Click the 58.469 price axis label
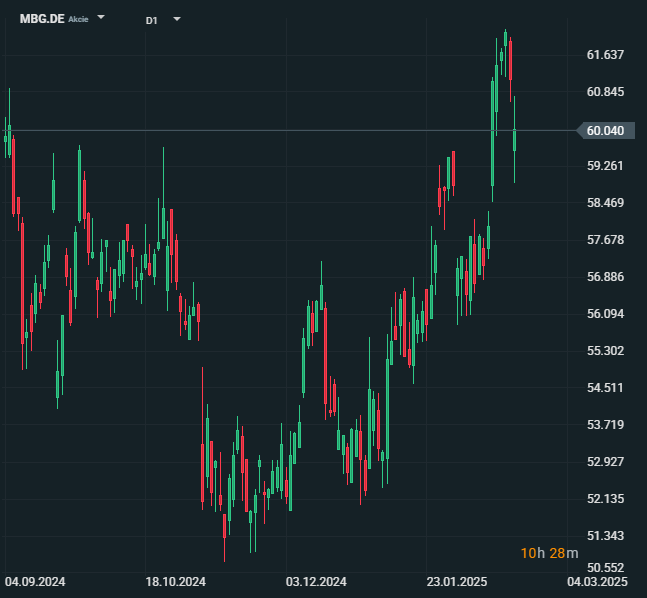Screen dimensions: 647x598 [605, 203]
